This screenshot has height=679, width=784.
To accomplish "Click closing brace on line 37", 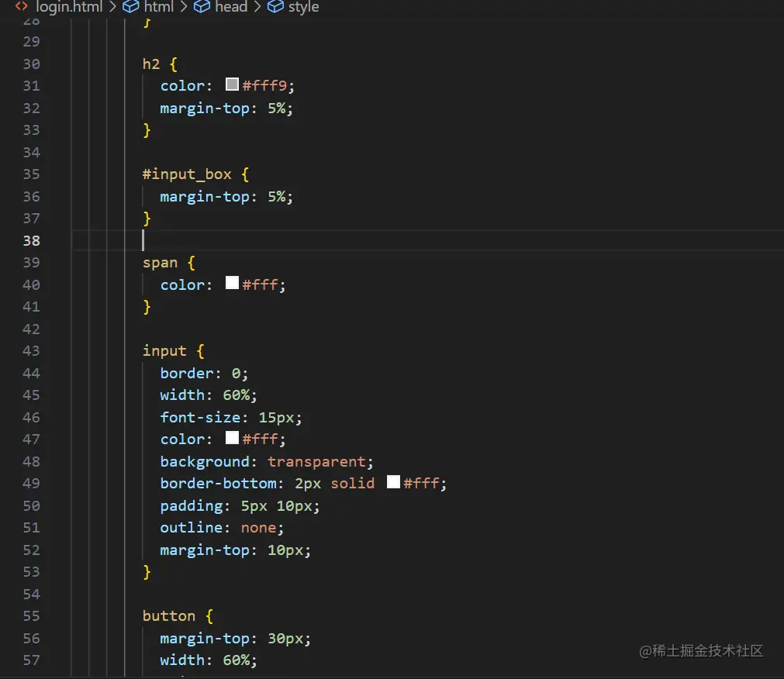I will pos(147,219).
